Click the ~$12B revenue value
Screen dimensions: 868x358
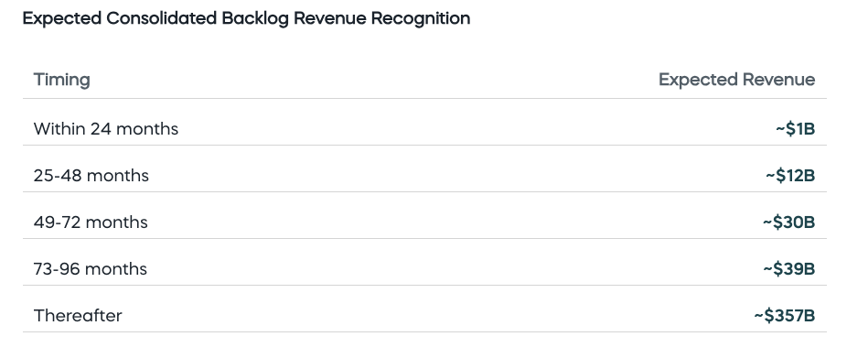point(790,176)
